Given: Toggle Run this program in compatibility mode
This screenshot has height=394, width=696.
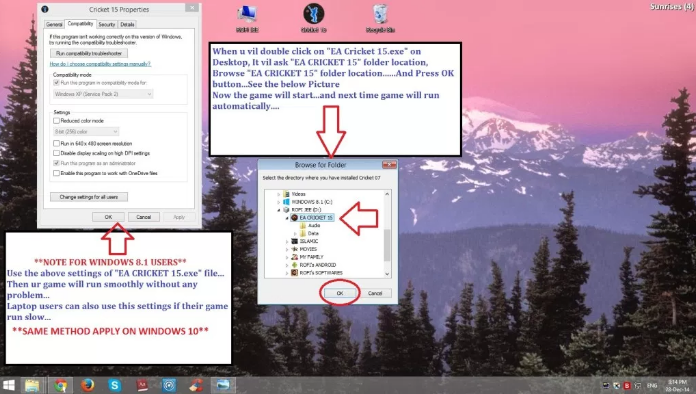Looking at the screenshot, I should click(x=56, y=83).
